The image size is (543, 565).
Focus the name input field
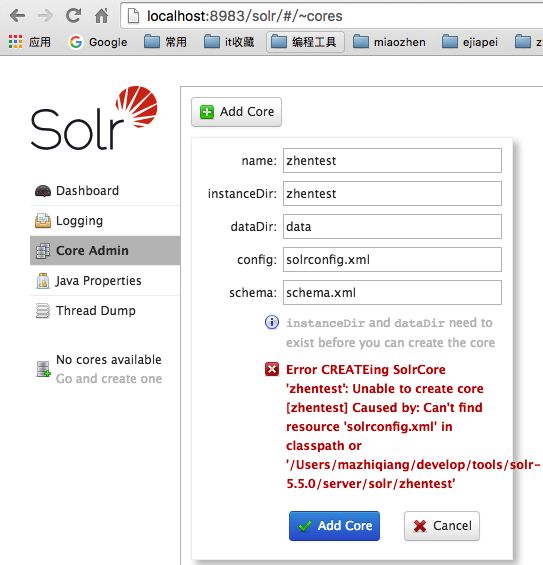coord(392,161)
